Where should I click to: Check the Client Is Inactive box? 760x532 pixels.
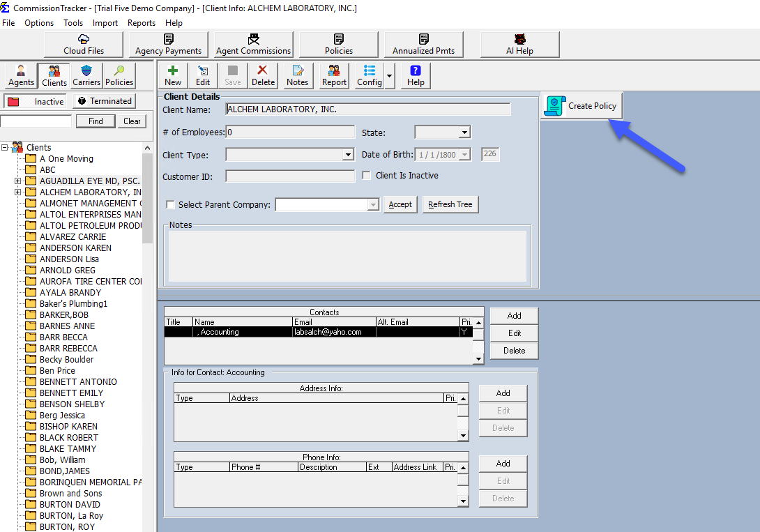[x=366, y=175]
